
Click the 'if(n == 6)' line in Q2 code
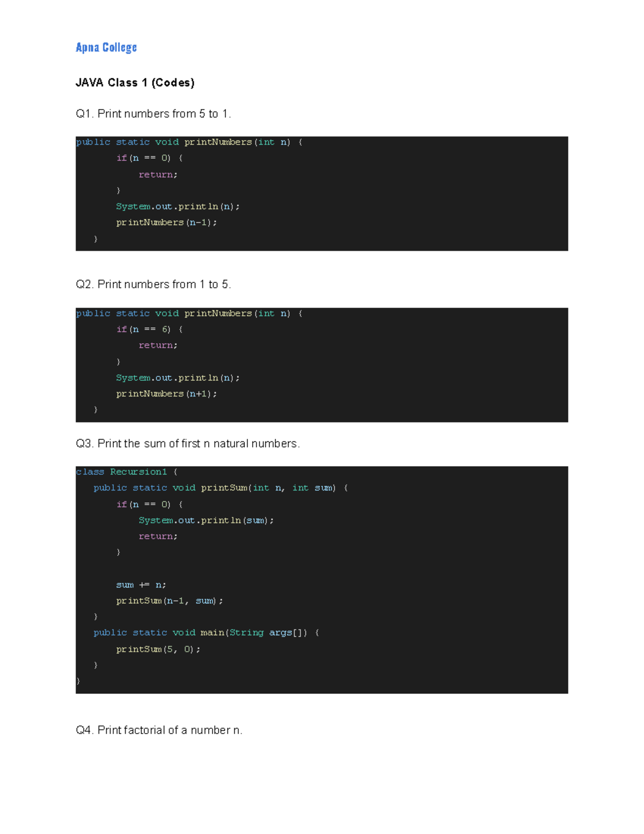point(149,329)
